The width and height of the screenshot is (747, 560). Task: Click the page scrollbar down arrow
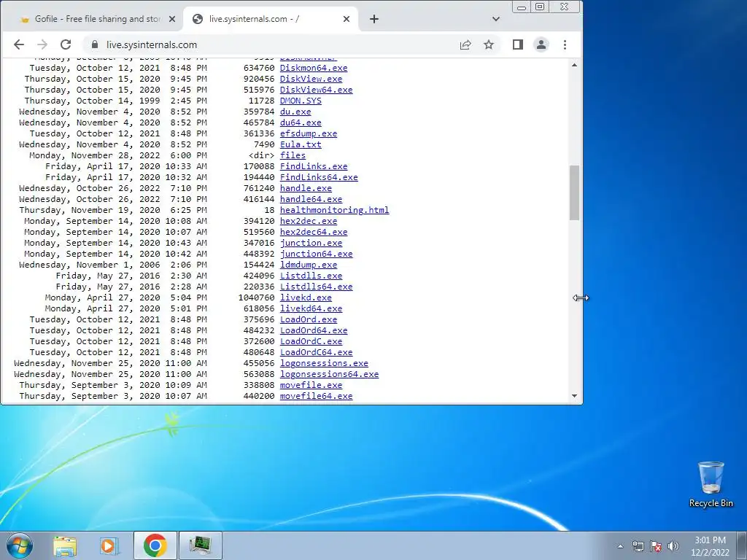575,396
